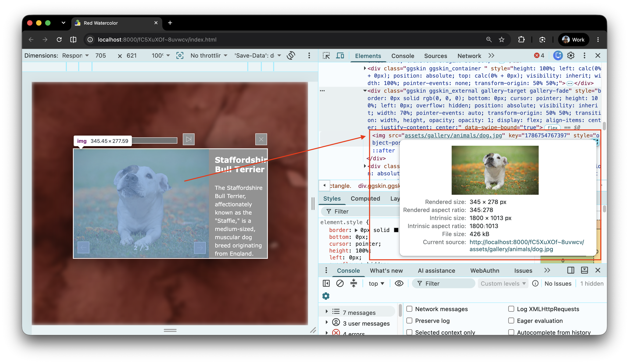Image resolution: width=629 pixels, height=364 pixels.
Task: Open the current source URL link in tooltip
Action: (x=527, y=246)
